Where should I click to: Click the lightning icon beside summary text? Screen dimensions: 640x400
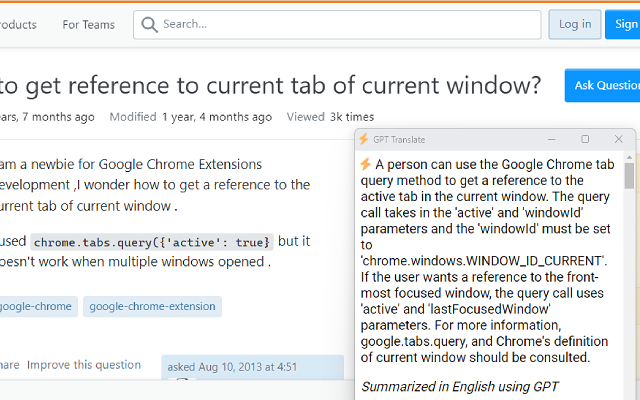(x=366, y=164)
